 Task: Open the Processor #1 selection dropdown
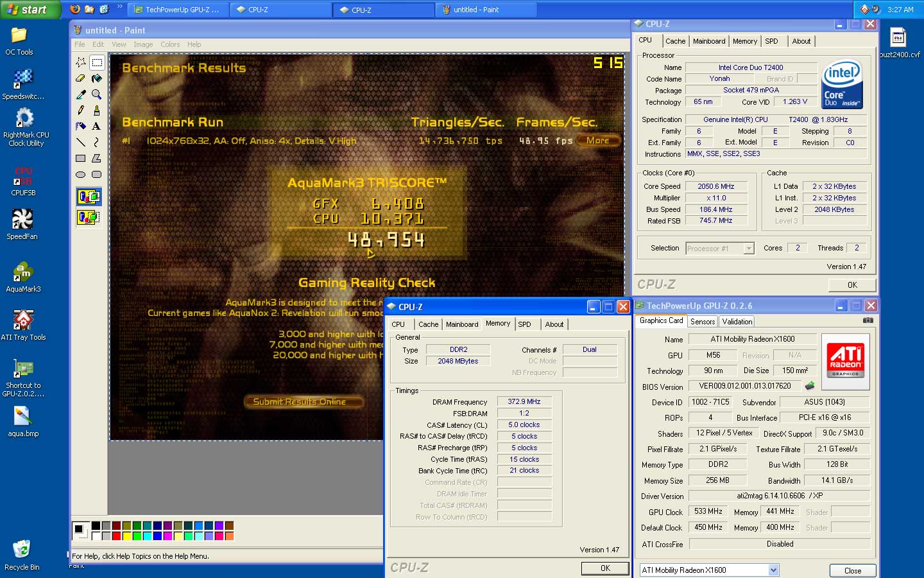[x=749, y=249]
